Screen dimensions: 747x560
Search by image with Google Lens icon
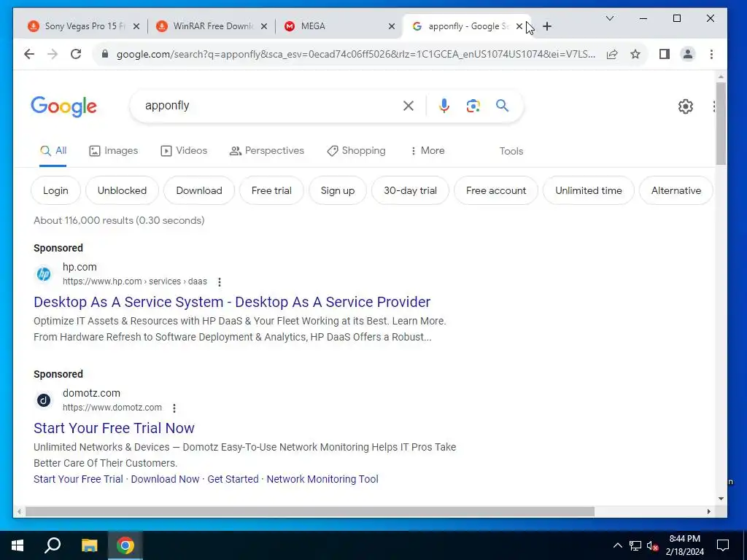pyautogui.click(x=473, y=106)
